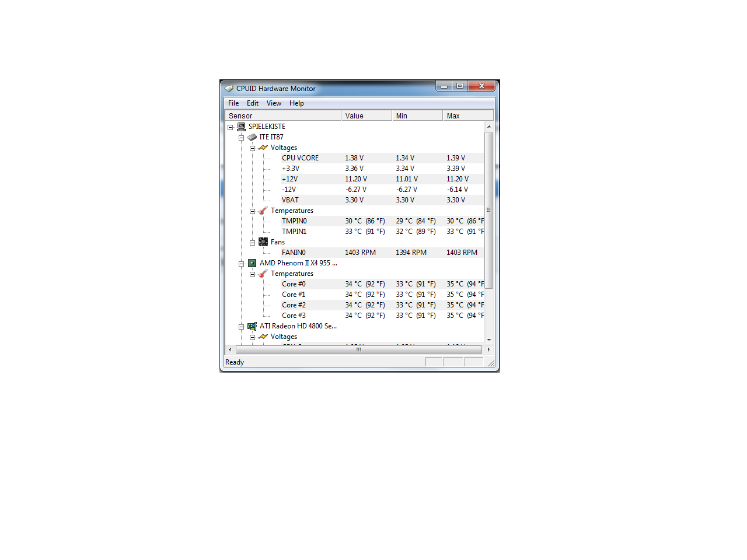Image resolution: width=747 pixels, height=560 pixels.
Task: Click the ATI Radeon HD 4800 Se... label
Action: [x=298, y=326]
